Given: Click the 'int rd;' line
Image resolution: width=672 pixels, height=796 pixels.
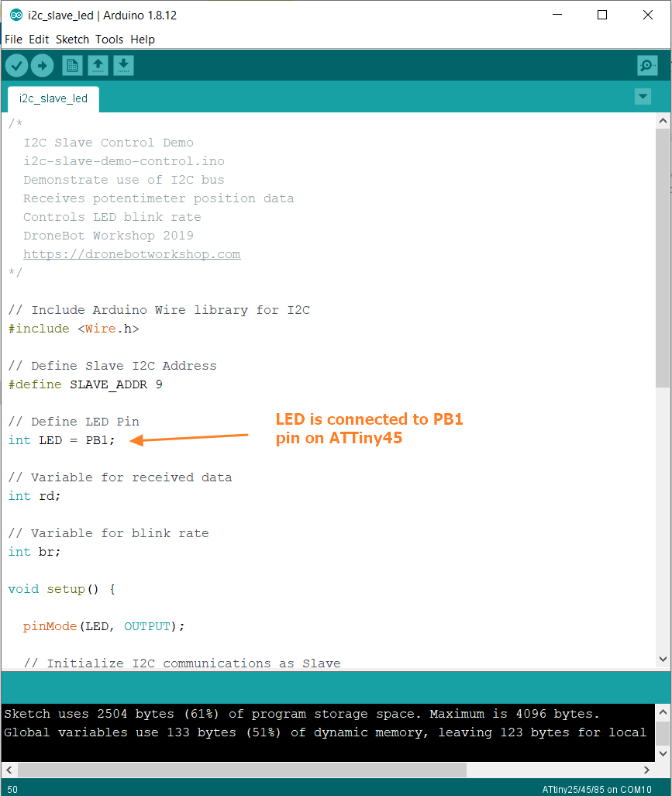Looking at the screenshot, I should 34,497.
